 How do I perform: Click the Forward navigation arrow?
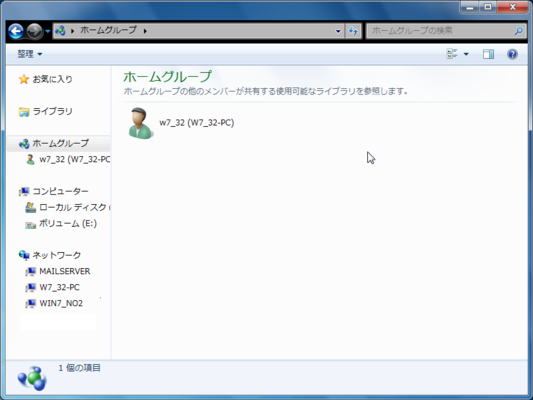34,31
